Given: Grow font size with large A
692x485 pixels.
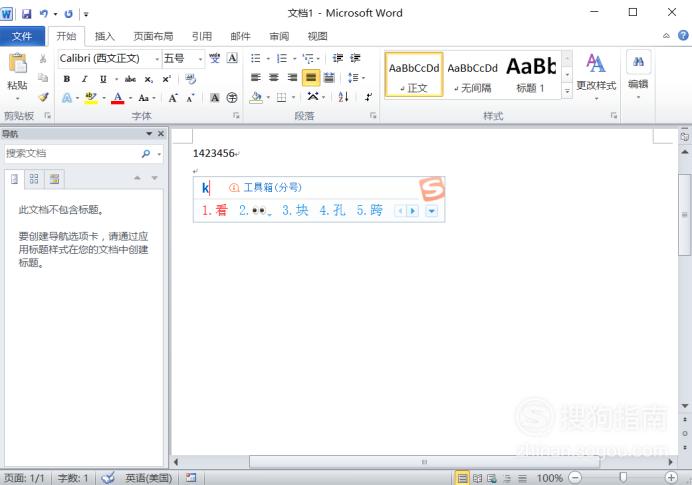Looking at the screenshot, I should point(173,98).
